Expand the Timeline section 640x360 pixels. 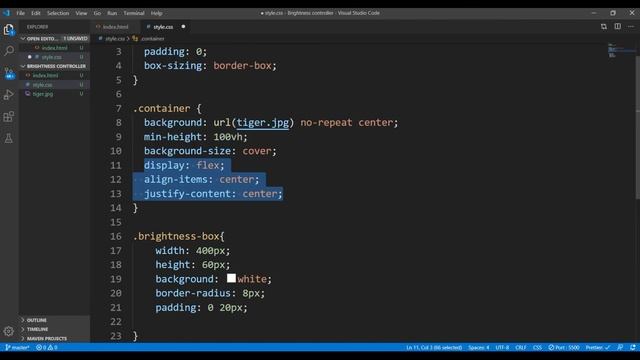[x=54, y=329]
